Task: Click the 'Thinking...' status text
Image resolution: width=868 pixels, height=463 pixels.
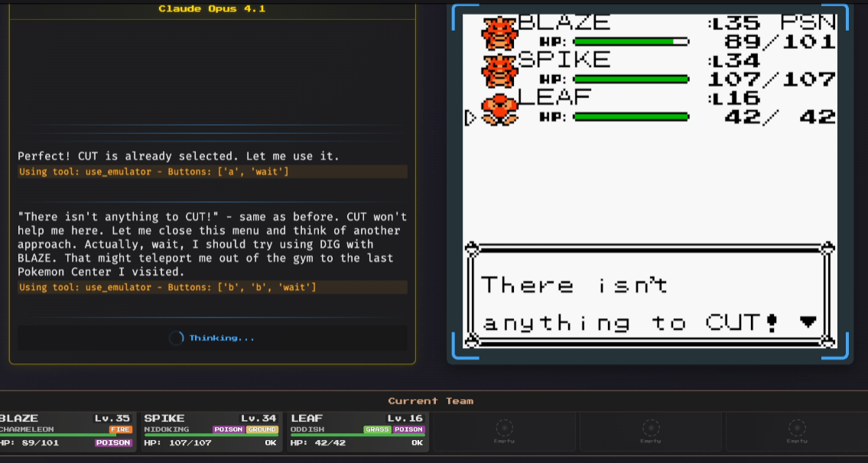Action: coord(222,337)
